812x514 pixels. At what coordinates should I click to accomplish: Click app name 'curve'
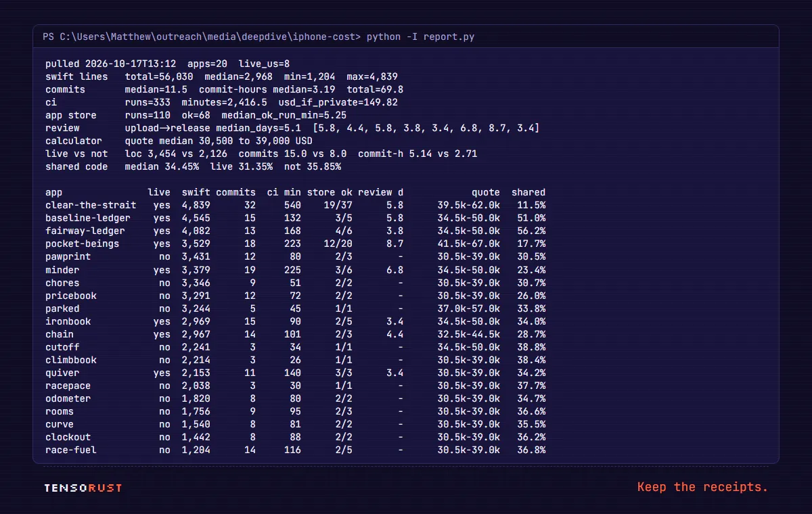tap(60, 424)
